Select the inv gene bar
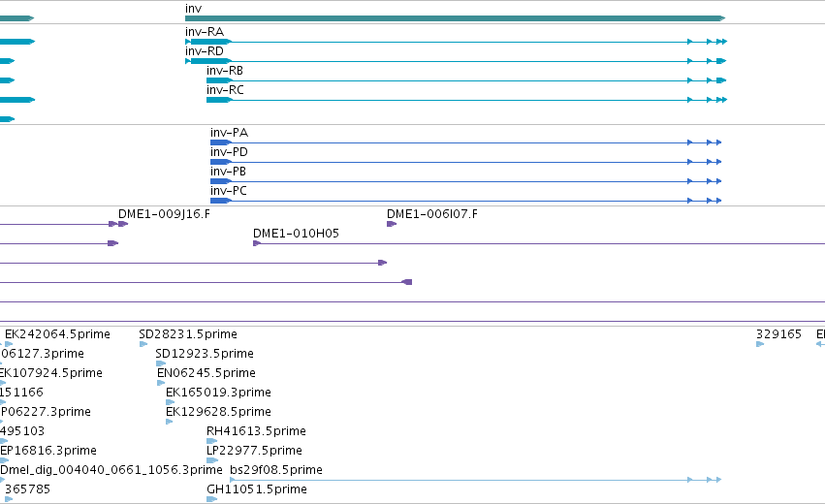This screenshot has width=825, height=504. 455,18
